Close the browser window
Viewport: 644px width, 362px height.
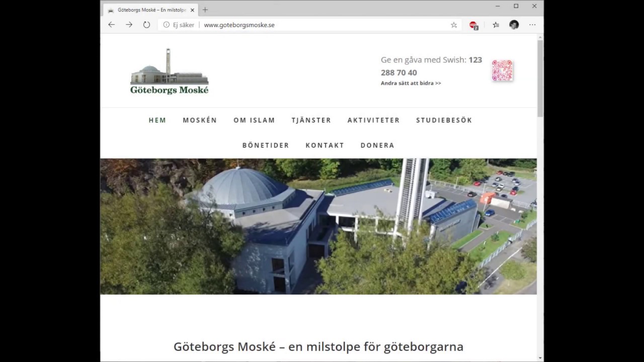pos(534,6)
